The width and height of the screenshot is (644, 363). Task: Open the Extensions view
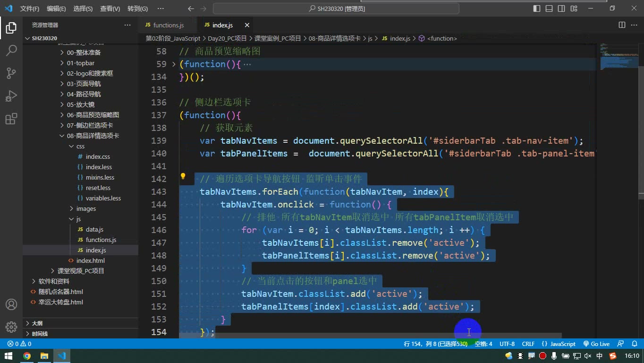coord(11,118)
